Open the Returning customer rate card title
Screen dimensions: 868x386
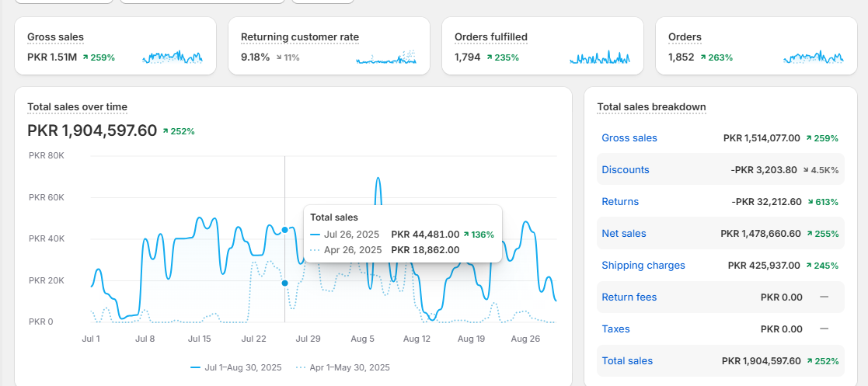tap(300, 37)
